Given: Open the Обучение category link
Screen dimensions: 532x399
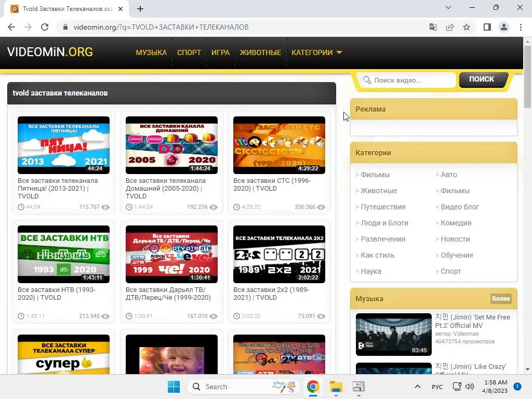Looking at the screenshot, I should click(x=457, y=255).
